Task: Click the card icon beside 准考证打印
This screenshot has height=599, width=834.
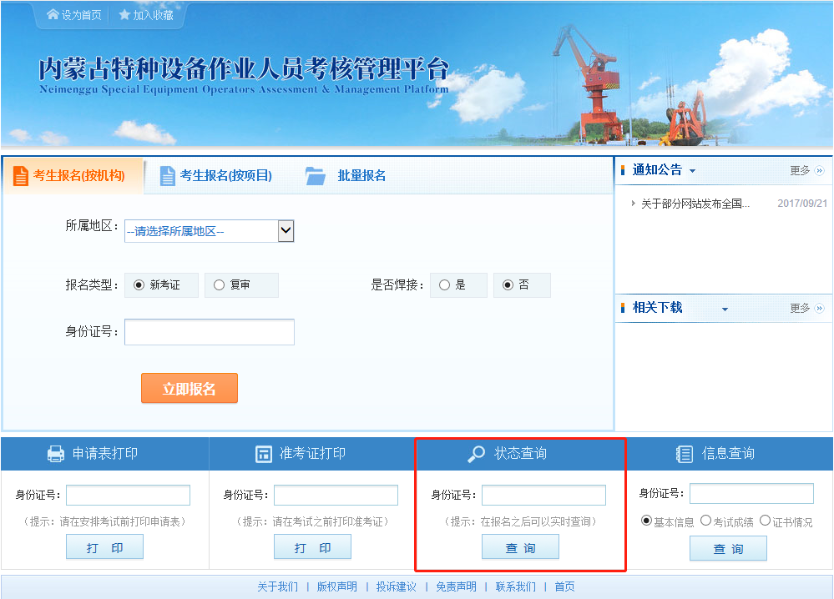Action: pos(262,454)
